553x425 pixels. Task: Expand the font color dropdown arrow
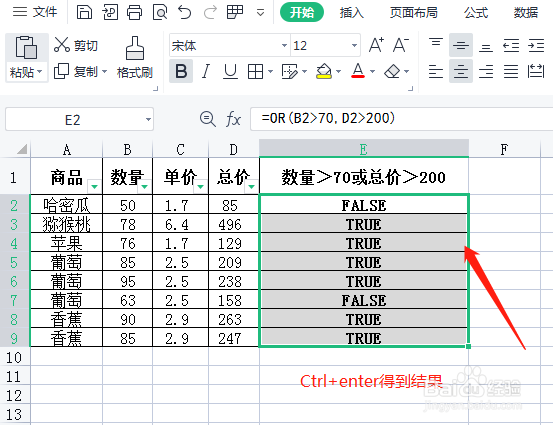pos(372,72)
